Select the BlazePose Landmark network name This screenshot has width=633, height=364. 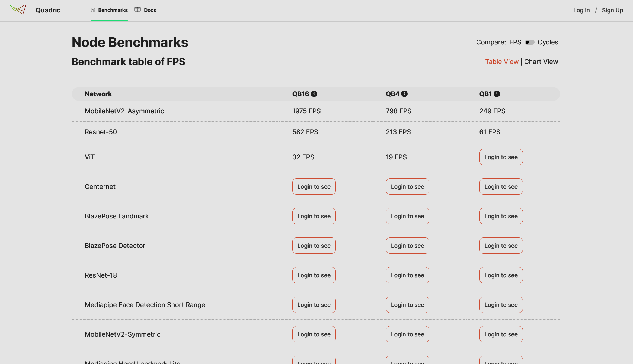click(x=117, y=216)
